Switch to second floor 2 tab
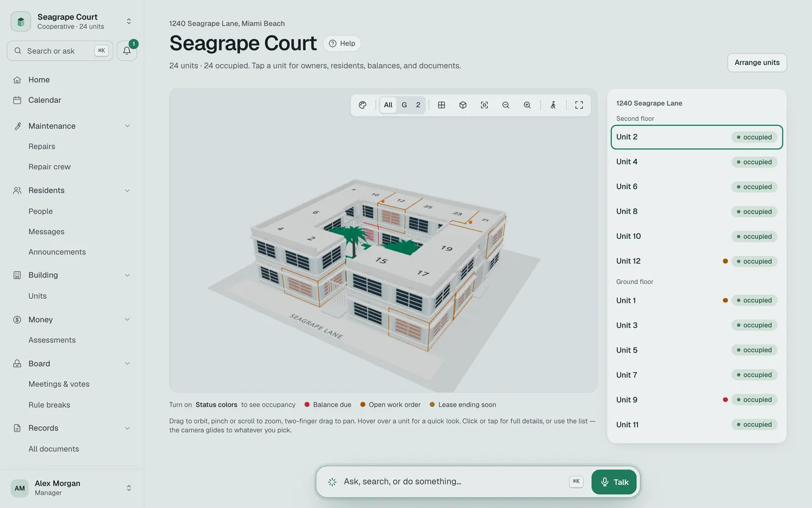This screenshot has width=812, height=508. 418,105
